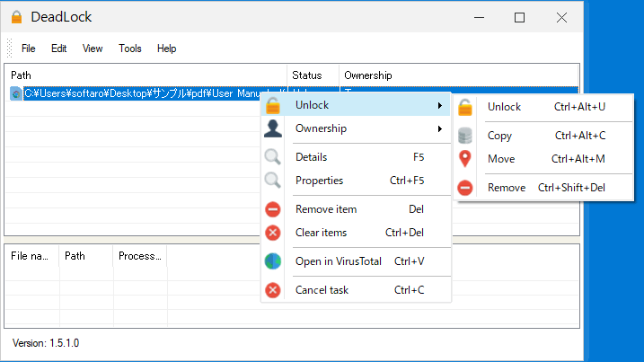644x362 pixels.
Task: Open the Help menu
Action: click(x=167, y=49)
